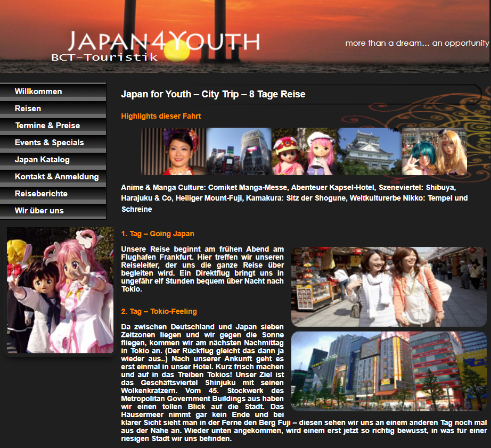Select Wir über uns menu entry

tap(53, 211)
